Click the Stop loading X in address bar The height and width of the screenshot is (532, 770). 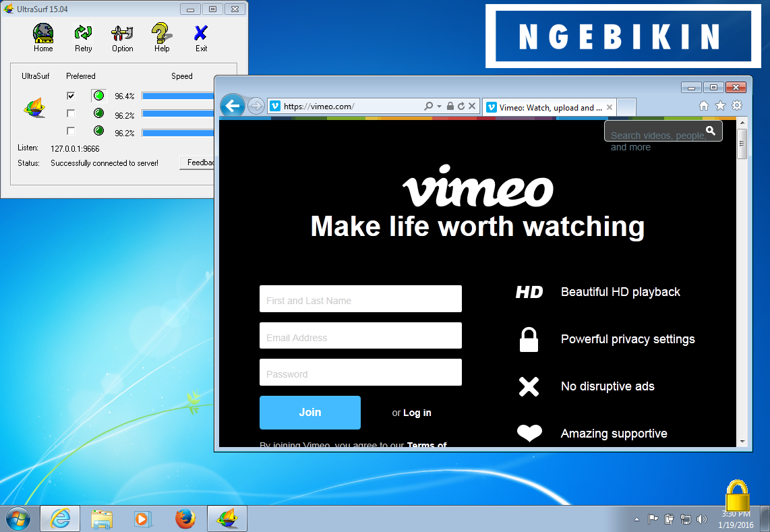click(x=472, y=106)
